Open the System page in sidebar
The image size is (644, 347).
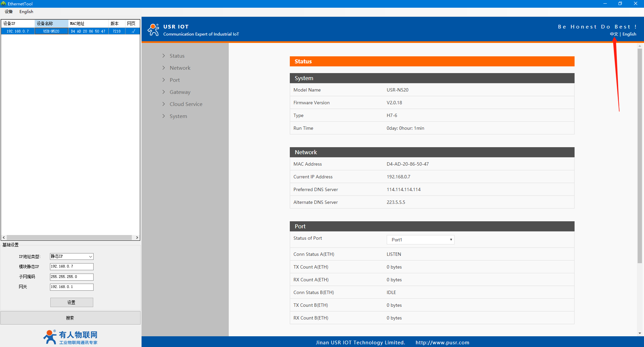click(178, 116)
